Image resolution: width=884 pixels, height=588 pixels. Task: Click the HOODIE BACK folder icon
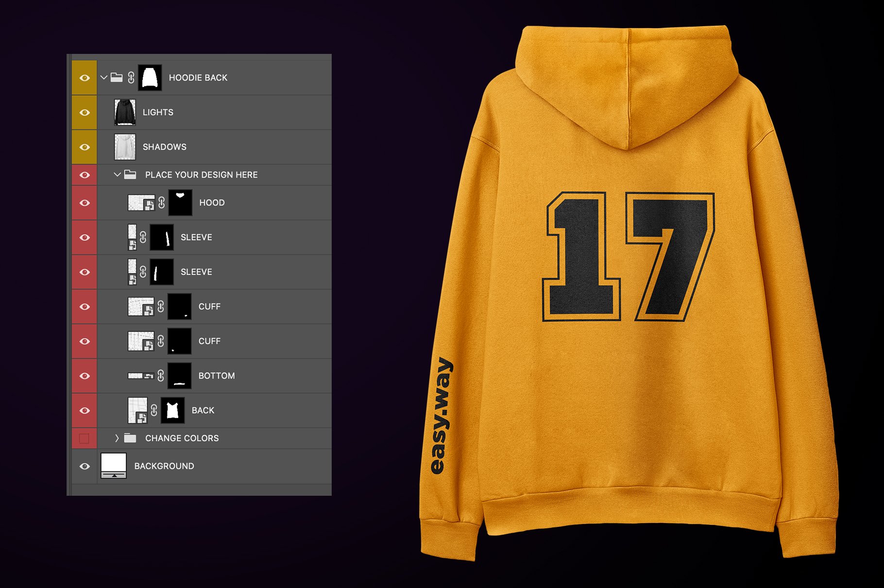(x=117, y=77)
